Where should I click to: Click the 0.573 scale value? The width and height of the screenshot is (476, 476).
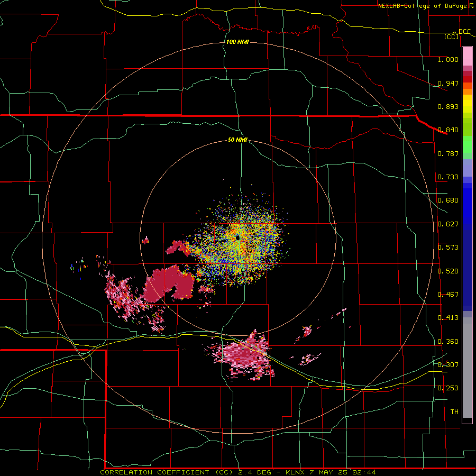(448, 248)
